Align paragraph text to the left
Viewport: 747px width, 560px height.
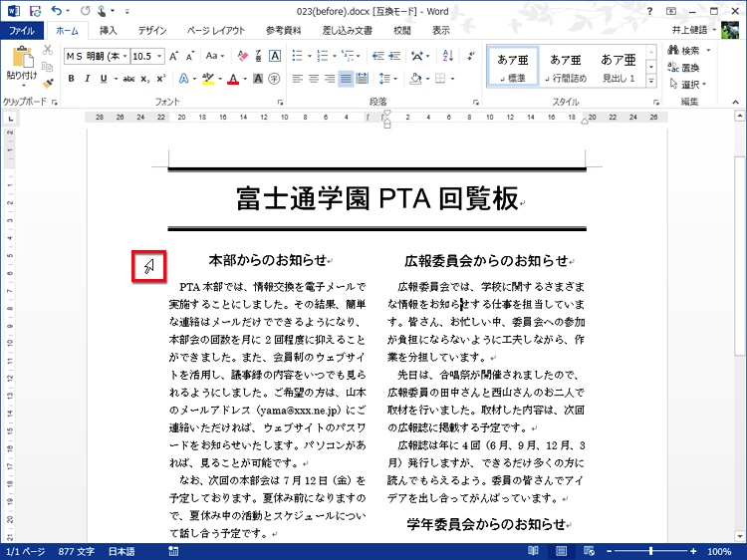tap(298, 79)
